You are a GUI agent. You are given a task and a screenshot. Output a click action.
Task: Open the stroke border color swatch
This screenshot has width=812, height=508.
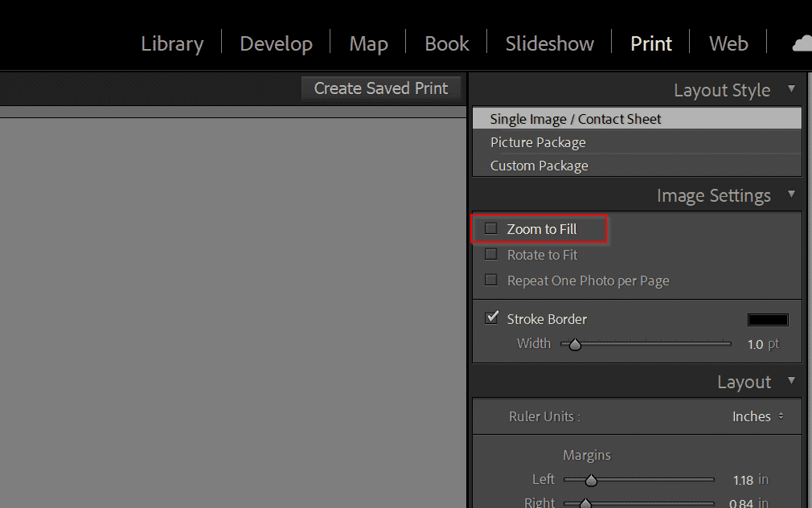coord(767,319)
